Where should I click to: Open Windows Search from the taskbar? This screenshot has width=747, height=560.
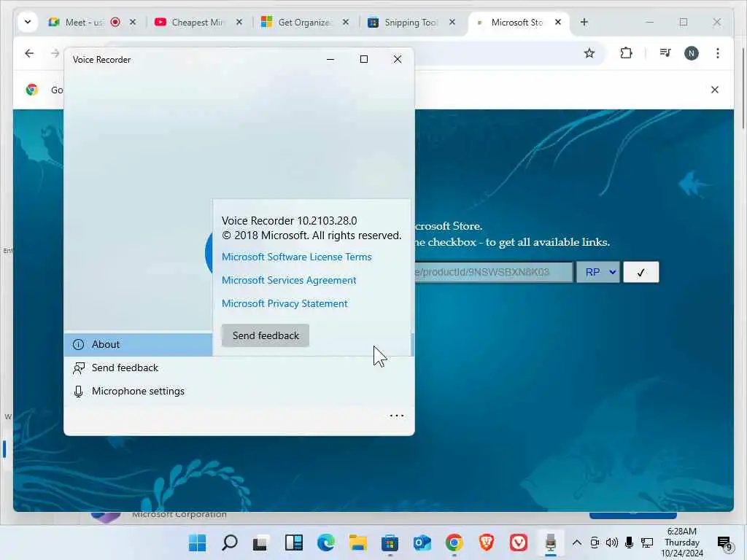click(230, 542)
